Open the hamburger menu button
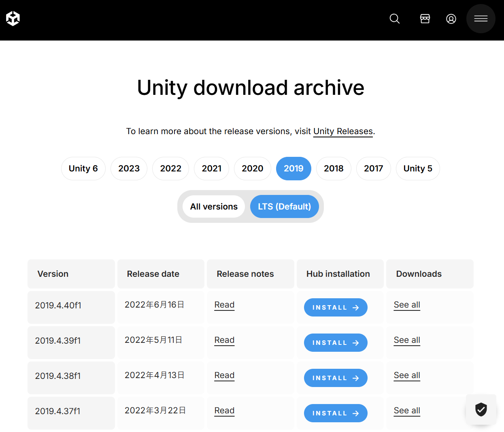504x432 pixels. click(x=481, y=19)
